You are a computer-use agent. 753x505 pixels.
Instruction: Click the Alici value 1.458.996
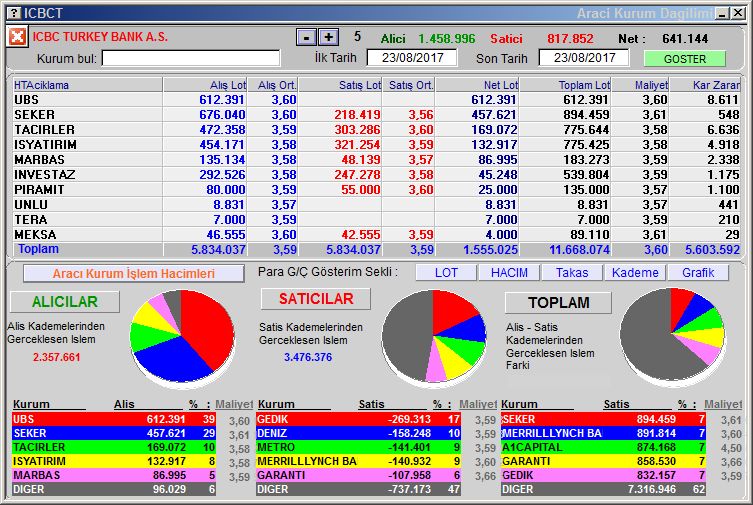tap(446, 38)
